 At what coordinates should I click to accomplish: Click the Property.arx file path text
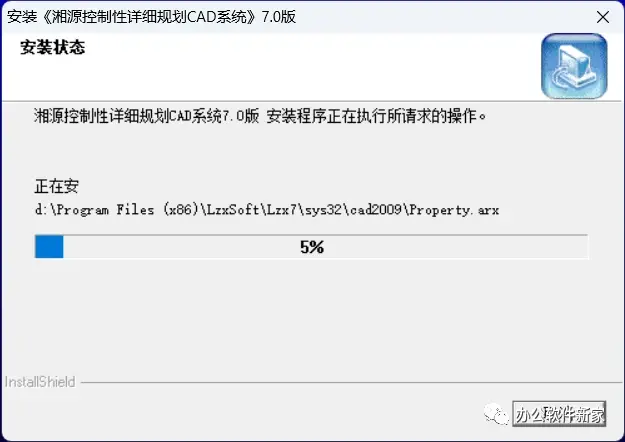click(x=454, y=210)
